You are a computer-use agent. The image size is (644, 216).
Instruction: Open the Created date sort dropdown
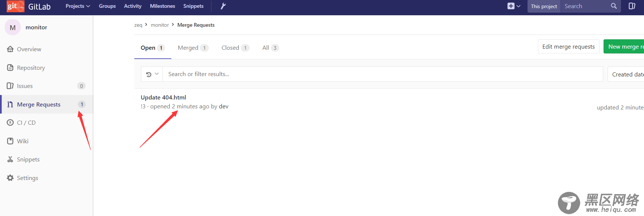click(626, 74)
